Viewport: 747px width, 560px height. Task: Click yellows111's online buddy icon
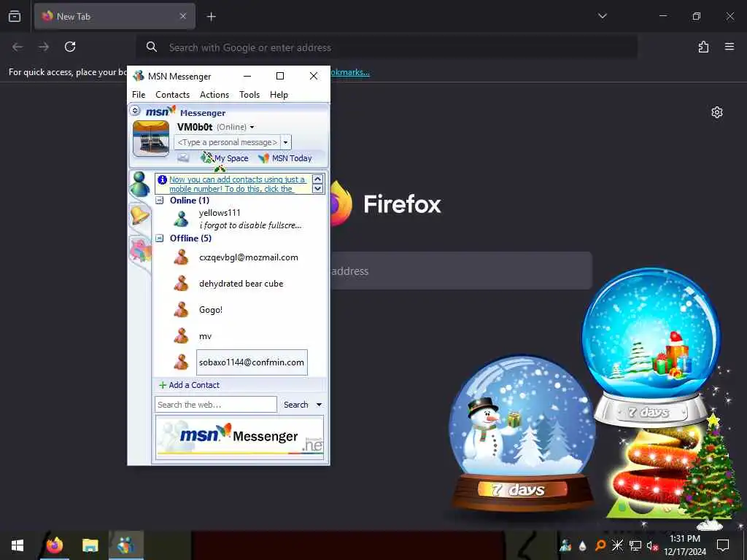pyautogui.click(x=181, y=219)
